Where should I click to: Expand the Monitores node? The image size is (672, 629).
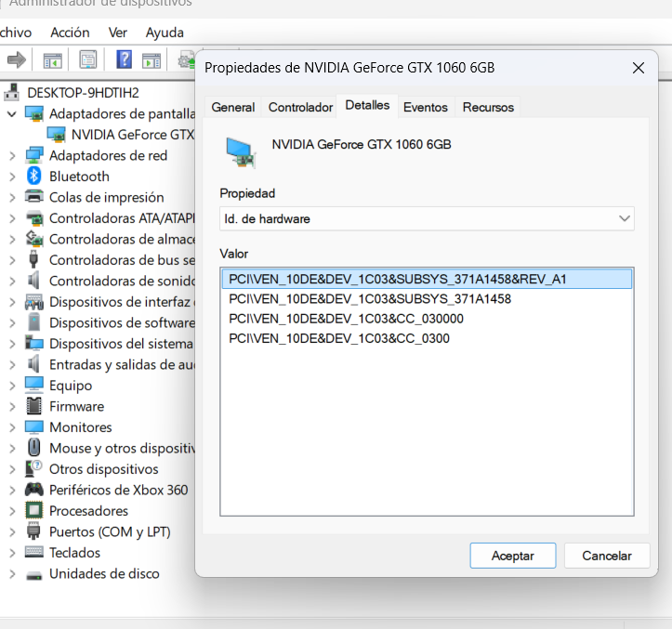coord(12,427)
